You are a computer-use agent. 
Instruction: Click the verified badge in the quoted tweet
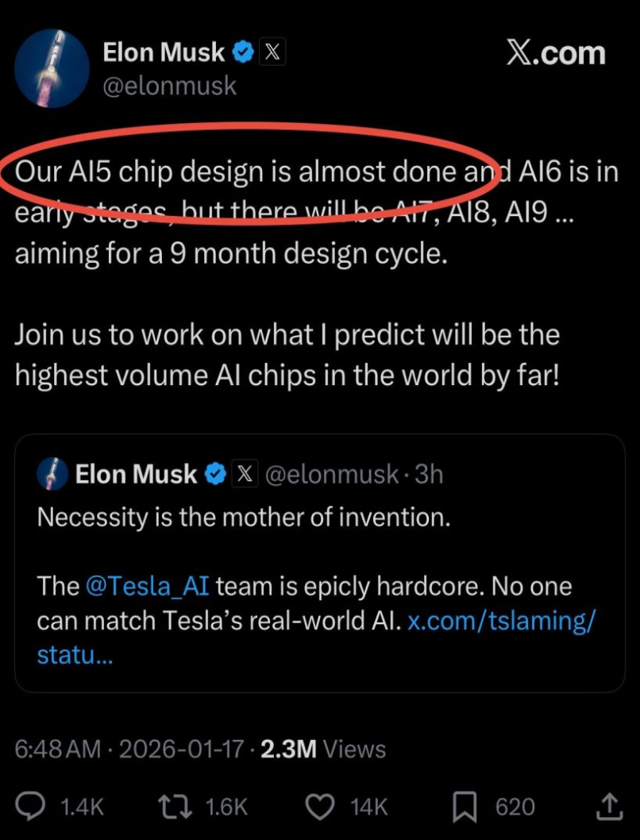coord(214,473)
